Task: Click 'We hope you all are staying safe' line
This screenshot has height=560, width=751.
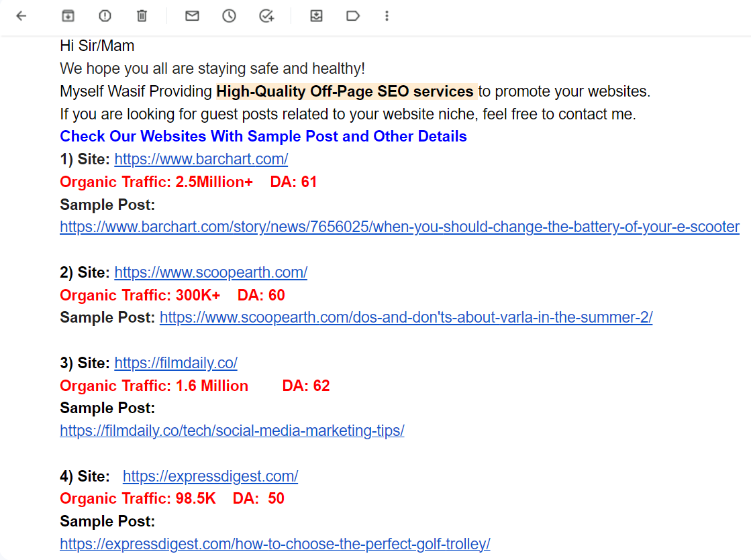Action: [x=212, y=68]
